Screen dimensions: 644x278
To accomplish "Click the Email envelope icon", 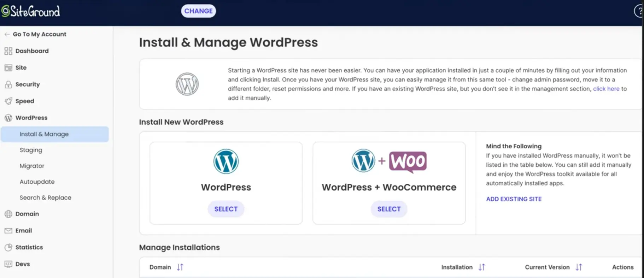I will point(8,231).
